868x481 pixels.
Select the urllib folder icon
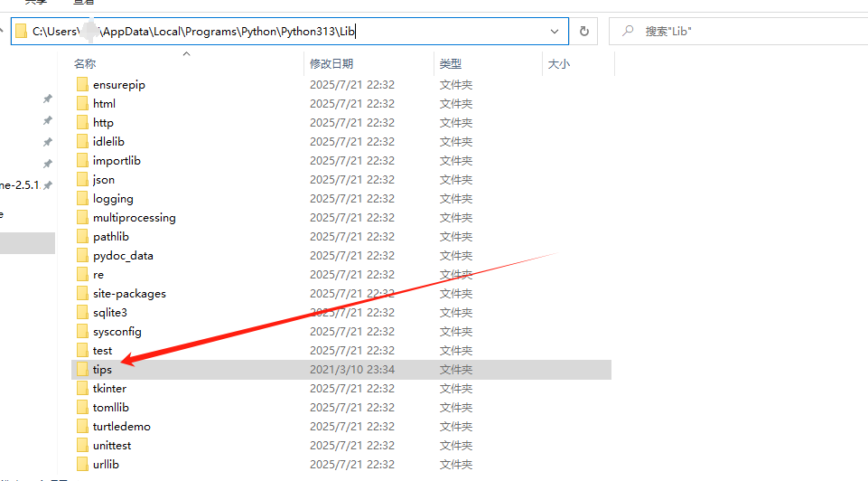(82, 464)
